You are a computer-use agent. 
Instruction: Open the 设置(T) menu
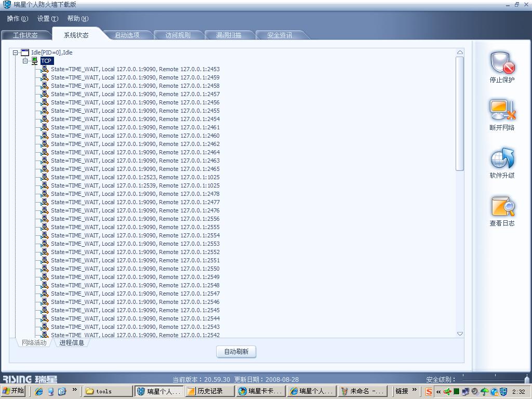tap(47, 19)
